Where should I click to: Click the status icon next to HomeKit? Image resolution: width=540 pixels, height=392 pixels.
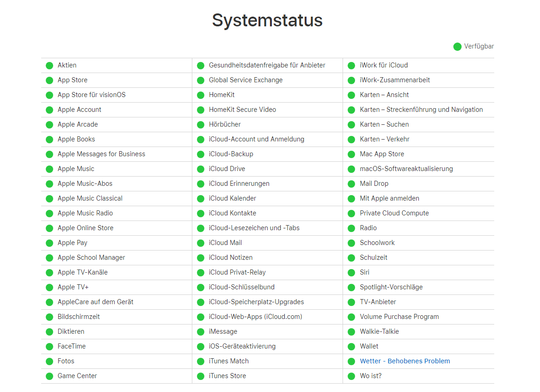201,95
